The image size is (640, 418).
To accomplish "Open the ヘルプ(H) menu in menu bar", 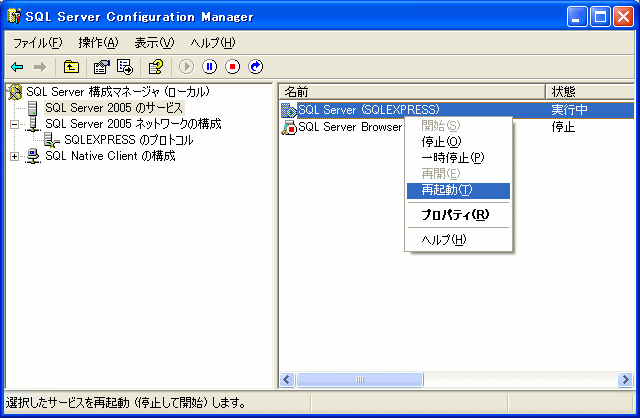I will (213, 43).
